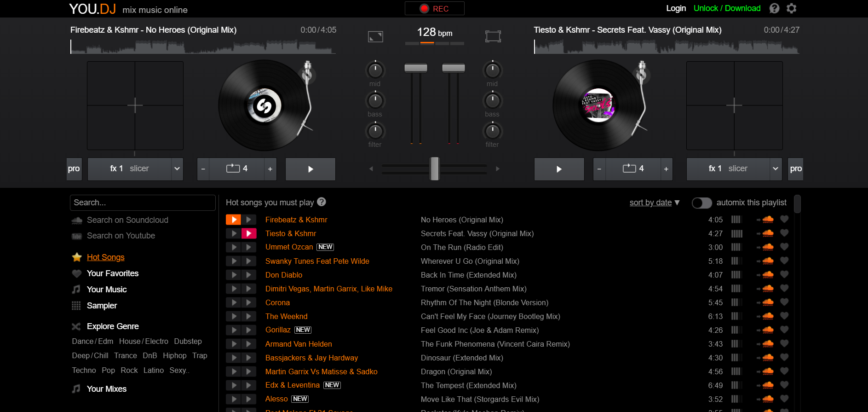Screen dimensions: 868x412
Task: Click the left deck vinyl record
Action: (x=264, y=105)
